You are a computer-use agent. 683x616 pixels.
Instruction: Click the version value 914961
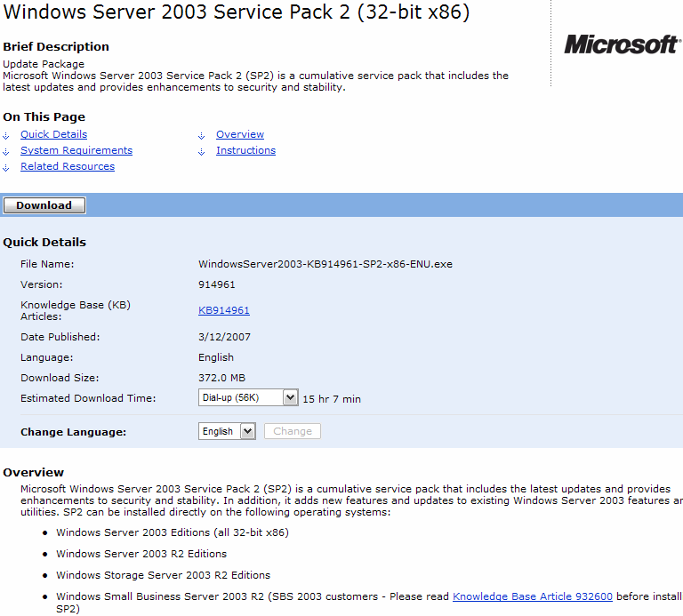click(x=216, y=284)
